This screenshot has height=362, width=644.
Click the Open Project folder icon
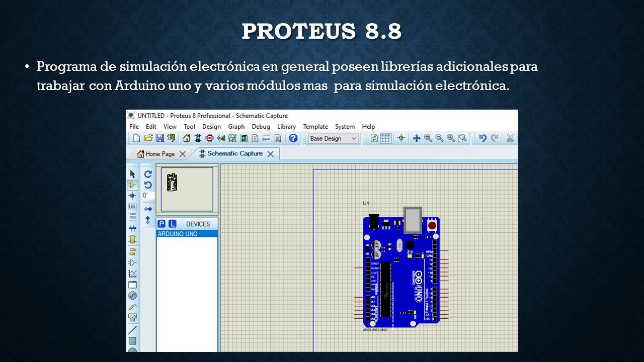point(148,138)
